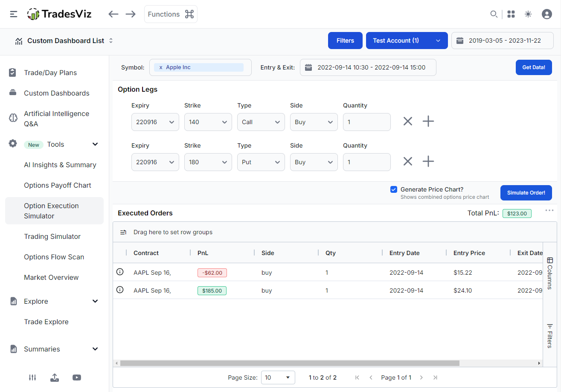561x392 pixels.
Task: Open Executed Orders three-dot menu
Action: 549,210
